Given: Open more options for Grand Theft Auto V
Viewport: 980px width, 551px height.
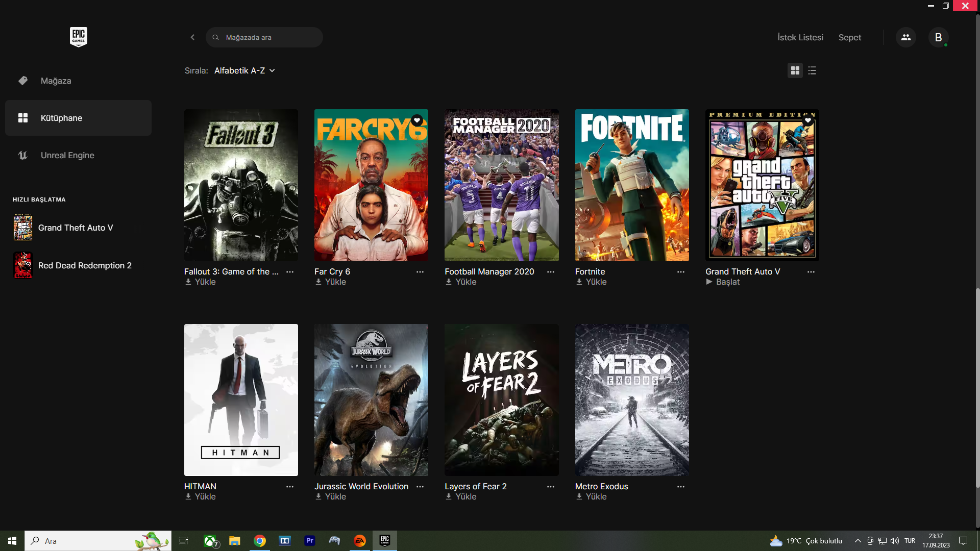Looking at the screenshot, I should (811, 272).
